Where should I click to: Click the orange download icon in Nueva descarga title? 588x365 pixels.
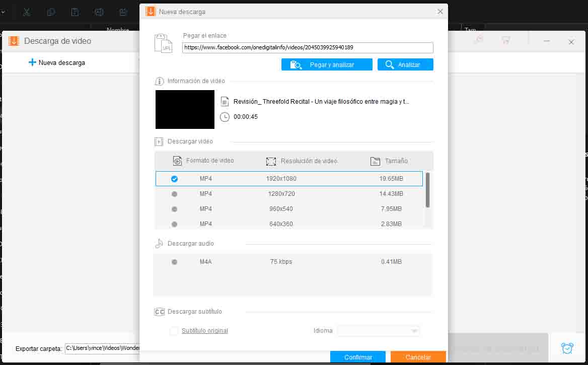tap(151, 11)
